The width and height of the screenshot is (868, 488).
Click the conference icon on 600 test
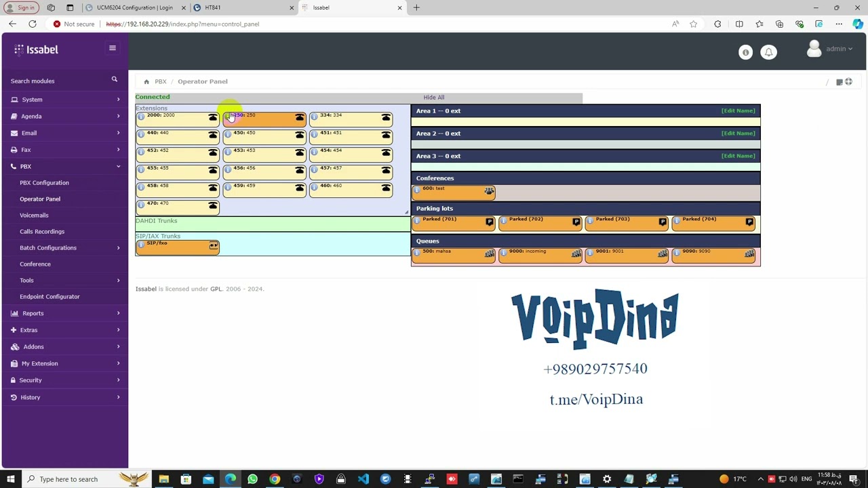[489, 192]
